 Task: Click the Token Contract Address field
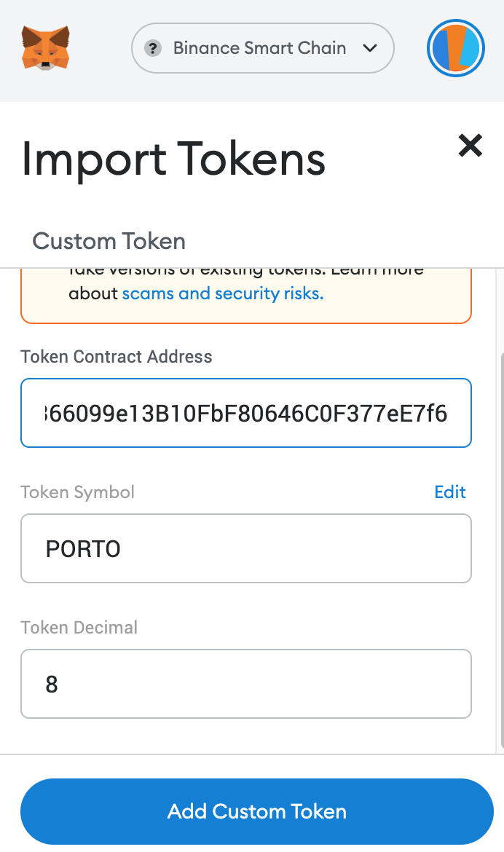point(246,413)
